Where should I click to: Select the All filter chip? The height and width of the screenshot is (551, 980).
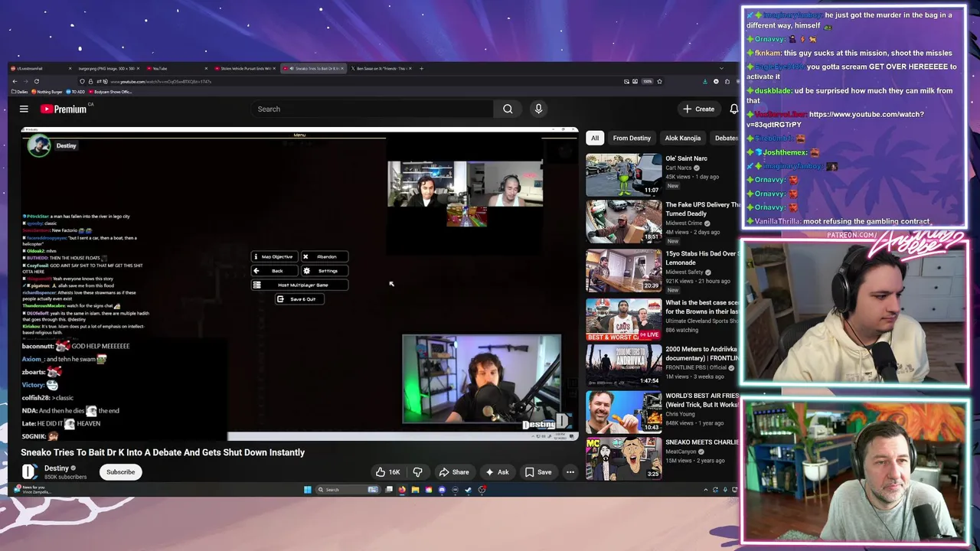[x=595, y=138]
